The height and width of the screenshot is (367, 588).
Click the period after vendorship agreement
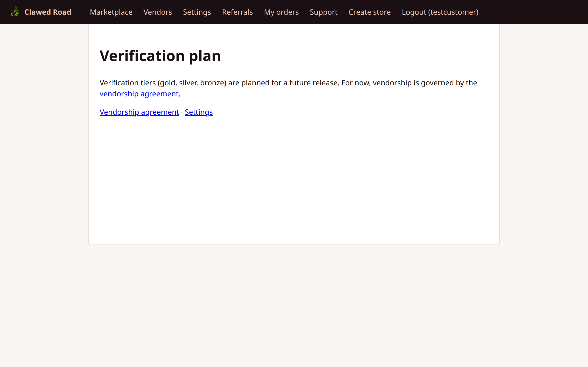click(179, 94)
